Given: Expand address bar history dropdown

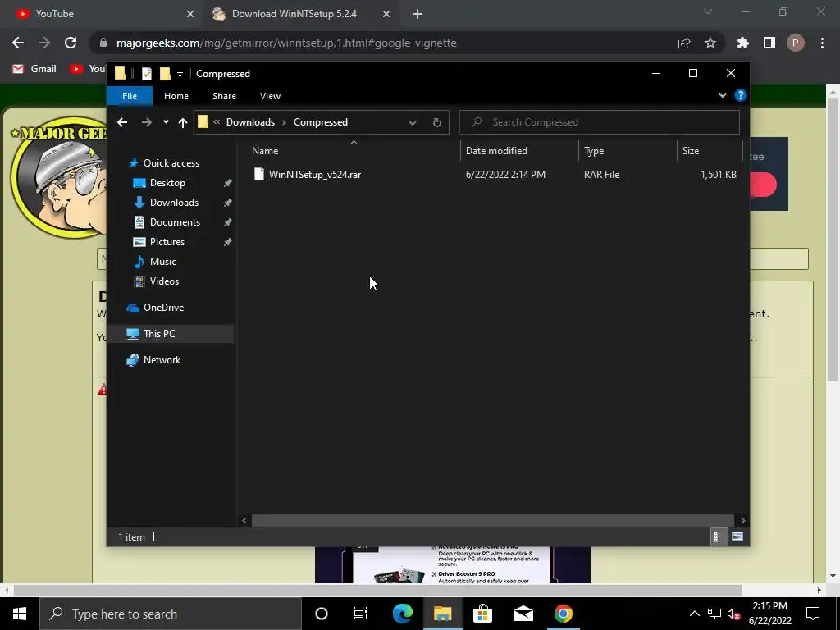Looking at the screenshot, I should [x=413, y=123].
